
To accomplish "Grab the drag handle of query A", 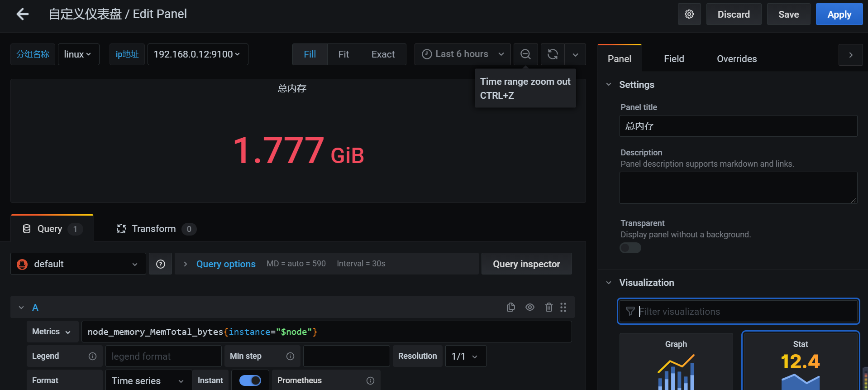I will point(563,307).
